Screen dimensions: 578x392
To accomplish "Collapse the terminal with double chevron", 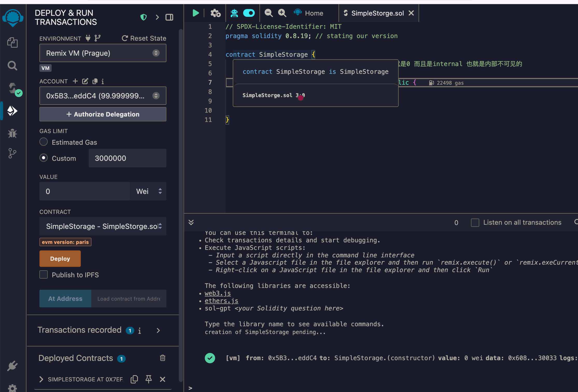I will pyautogui.click(x=191, y=222).
